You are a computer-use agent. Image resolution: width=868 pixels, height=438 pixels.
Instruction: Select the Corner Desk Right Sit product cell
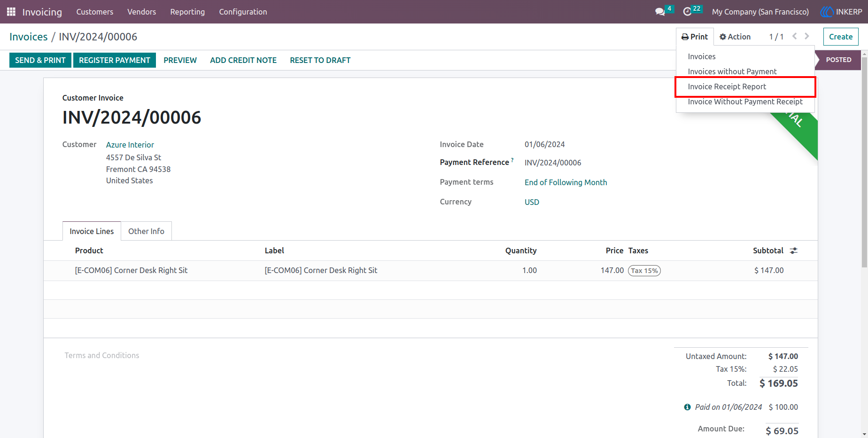click(x=131, y=270)
